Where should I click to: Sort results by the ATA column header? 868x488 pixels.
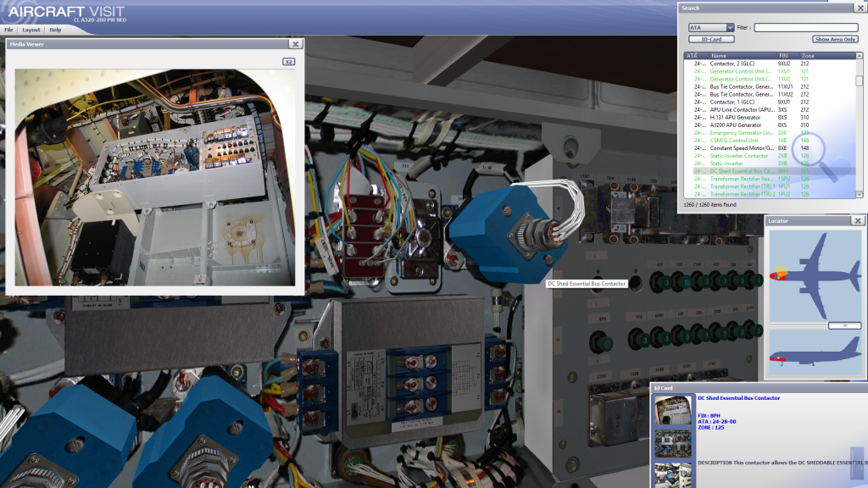pyautogui.click(x=696, y=56)
